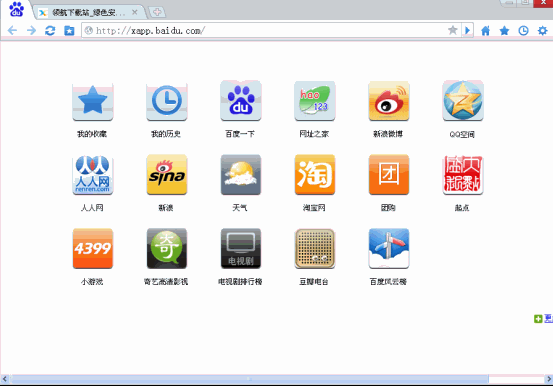
Task: Click the 淘宝网 label text
Action: point(314,208)
